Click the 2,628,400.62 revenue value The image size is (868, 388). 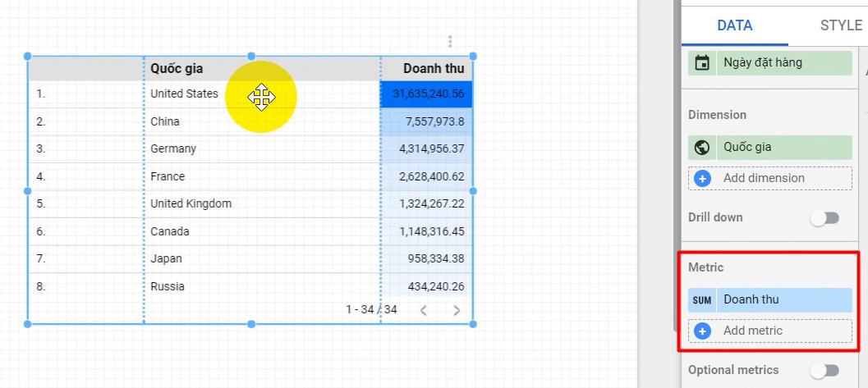(432, 177)
